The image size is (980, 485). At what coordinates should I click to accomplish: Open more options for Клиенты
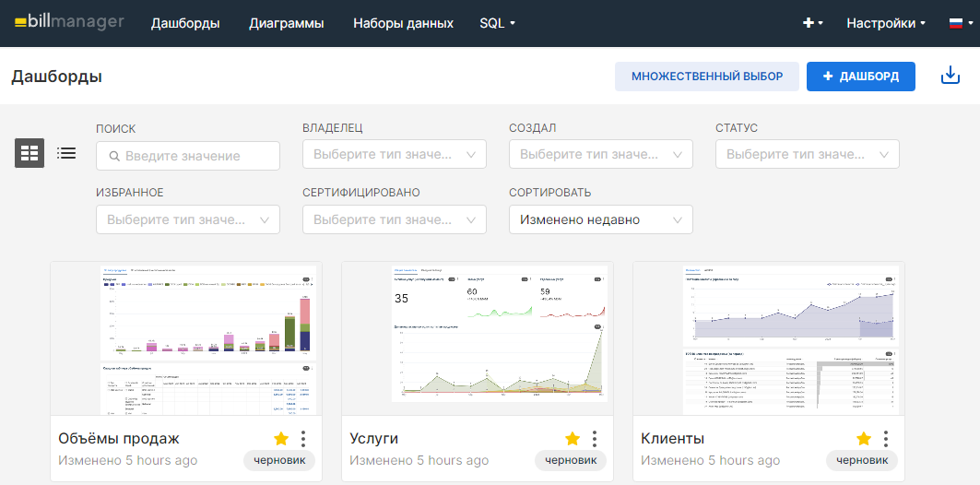(886, 439)
